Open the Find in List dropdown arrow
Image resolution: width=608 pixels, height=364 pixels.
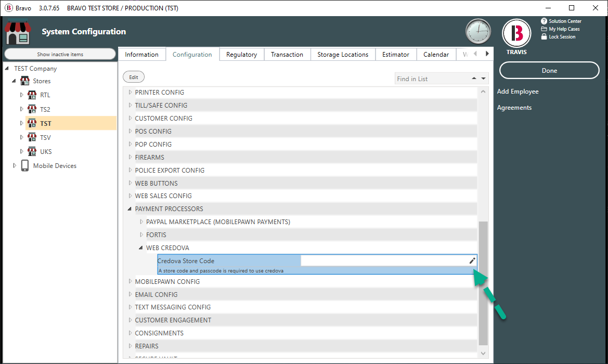click(x=484, y=79)
